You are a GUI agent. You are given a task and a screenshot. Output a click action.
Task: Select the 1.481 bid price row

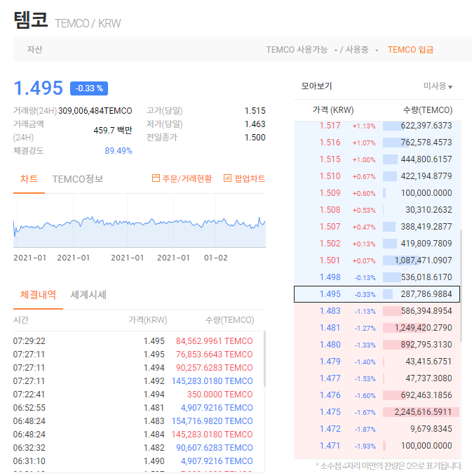point(377,328)
